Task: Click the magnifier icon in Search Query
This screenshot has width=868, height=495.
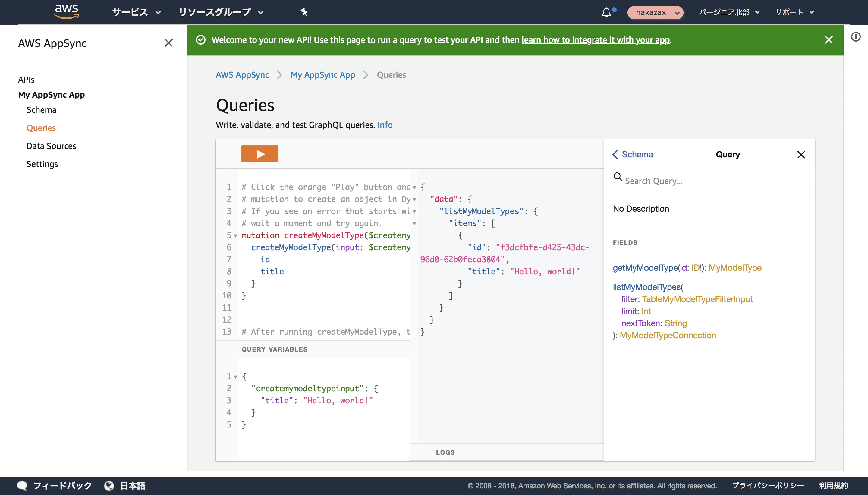Action: [x=618, y=177]
